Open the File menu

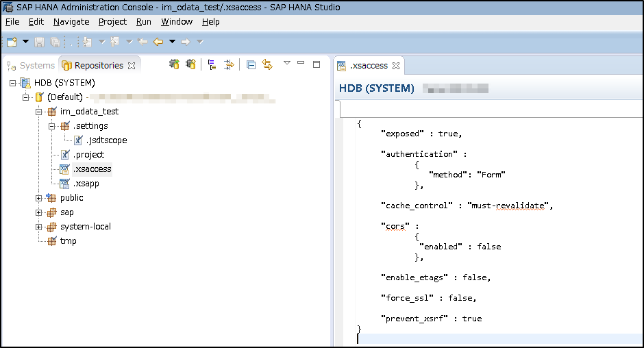point(12,22)
